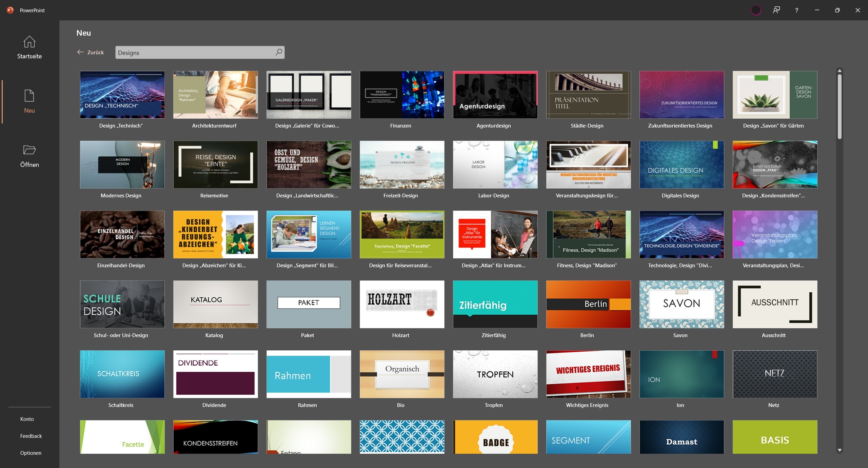
Task: Open the Holzart design thumbnail
Action: pyautogui.click(x=402, y=304)
